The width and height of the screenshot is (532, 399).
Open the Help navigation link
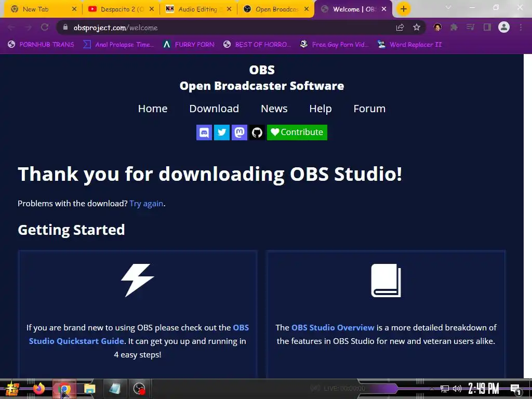(320, 109)
